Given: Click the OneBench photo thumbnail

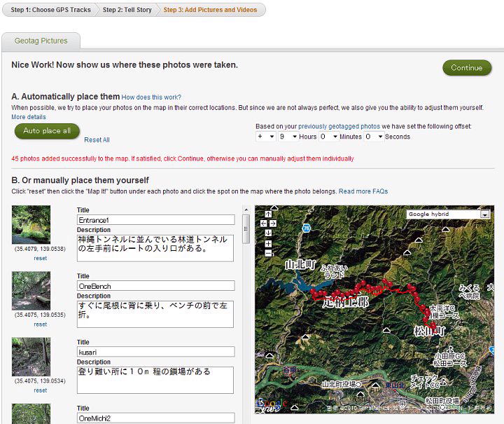Looking at the screenshot, I should tap(31, 291).
